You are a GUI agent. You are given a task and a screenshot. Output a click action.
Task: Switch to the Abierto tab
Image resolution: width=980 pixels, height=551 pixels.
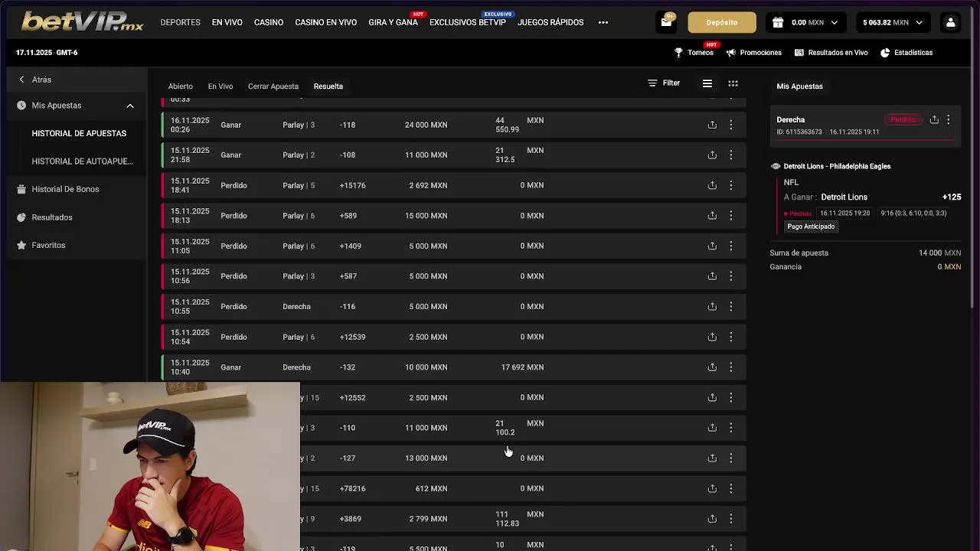[181, 86]
